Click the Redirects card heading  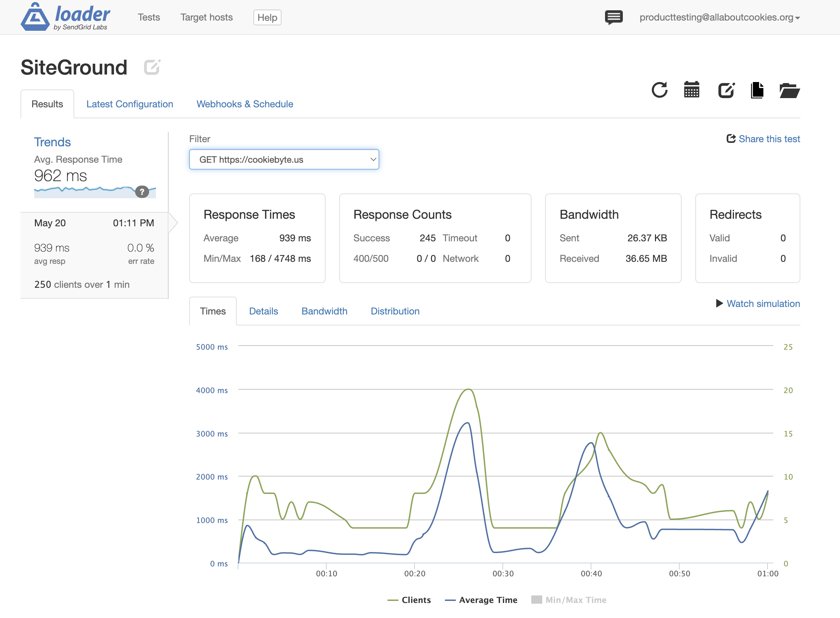pos(735,214)
